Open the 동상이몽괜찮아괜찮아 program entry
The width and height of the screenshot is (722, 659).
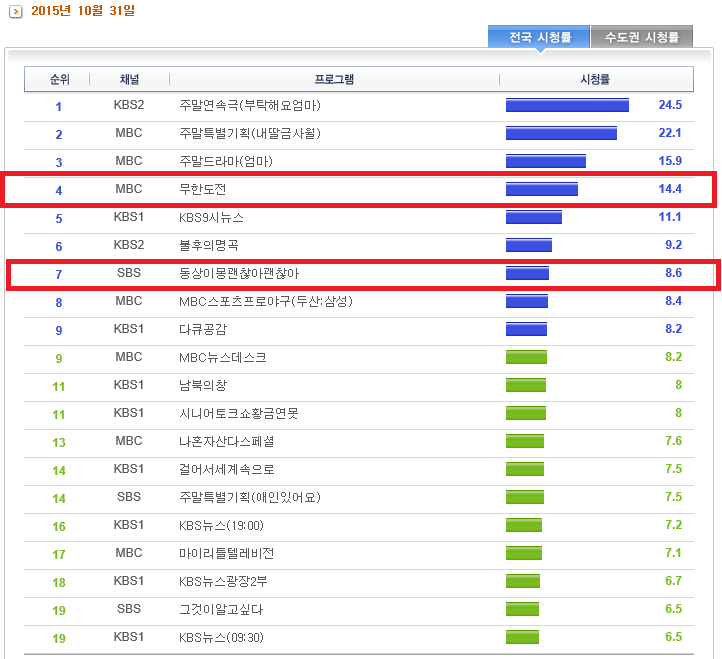tap(238, 273)
